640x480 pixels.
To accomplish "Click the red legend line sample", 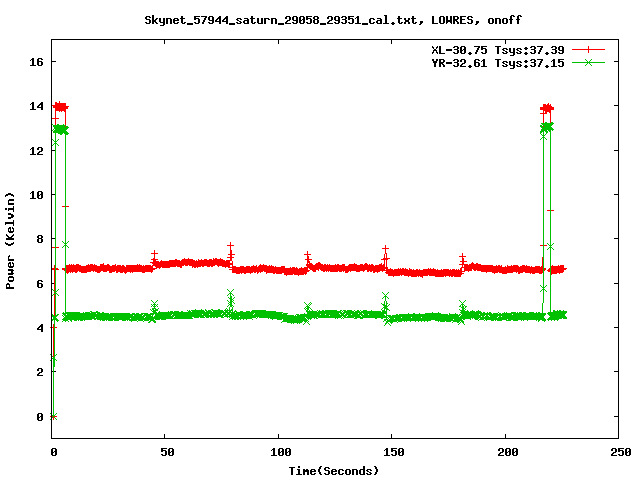I will pos(588,50).
